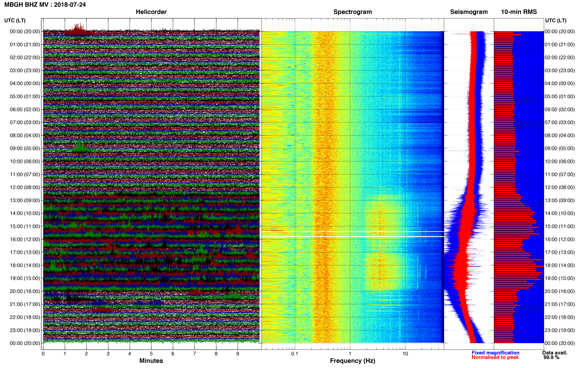The width and height of the screenshot is (588, 368).
Task: Click the 'Data avail.' label
Action: coord(555,353)
